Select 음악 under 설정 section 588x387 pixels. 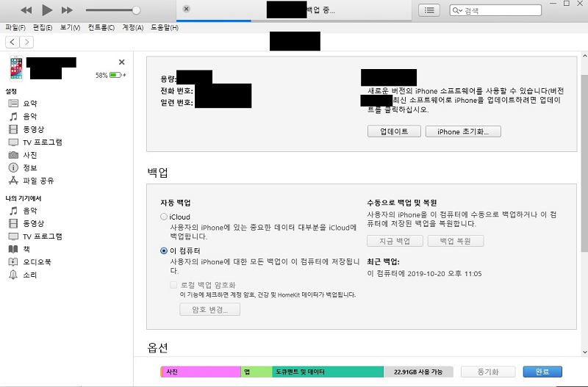tap(30, 116)
